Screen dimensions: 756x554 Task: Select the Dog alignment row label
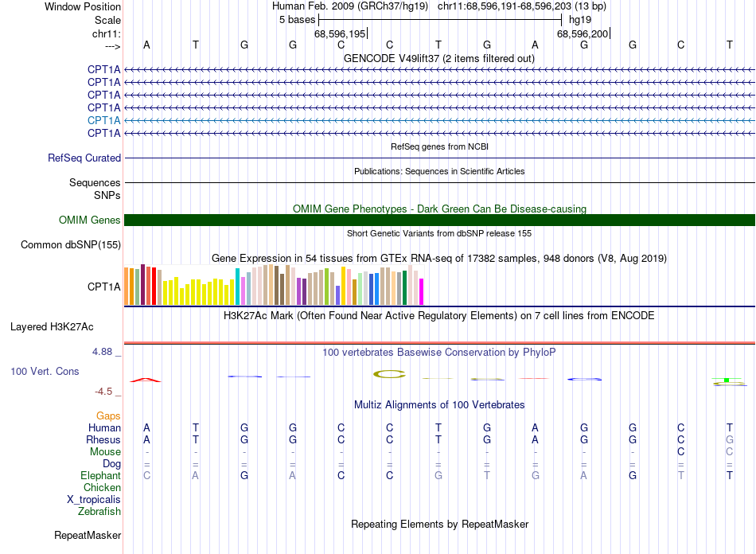tap(111, 464)
